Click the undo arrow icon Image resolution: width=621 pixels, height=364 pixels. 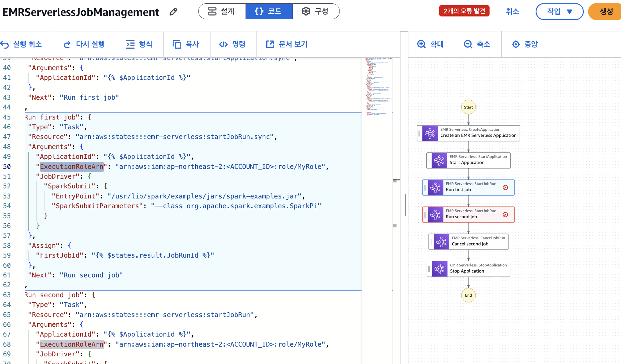pos(5,45)
